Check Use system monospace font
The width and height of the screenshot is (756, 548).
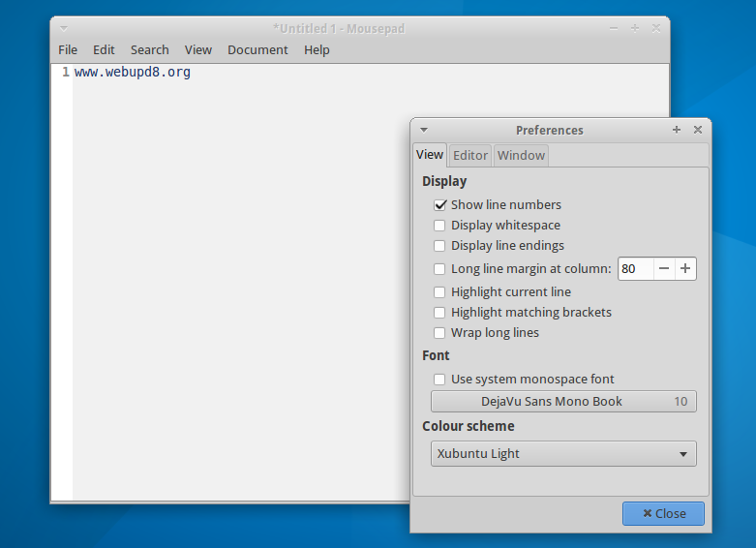click(x=439, y=380)
